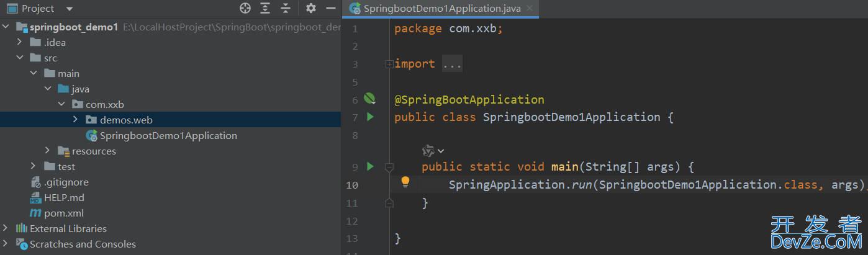Collapse the main method fold marker on line 9

[389, 166]
